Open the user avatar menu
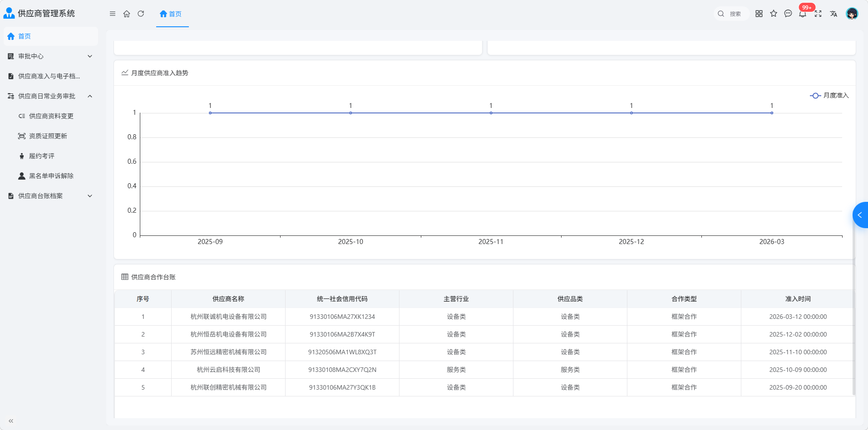This screenshot has height=430, width=868. (852, 14)
